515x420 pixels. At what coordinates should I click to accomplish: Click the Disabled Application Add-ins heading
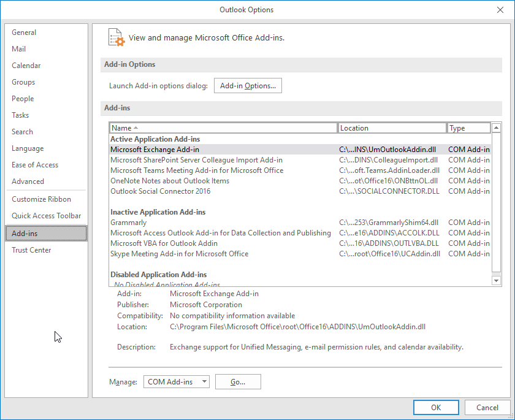tap(159, 275)
